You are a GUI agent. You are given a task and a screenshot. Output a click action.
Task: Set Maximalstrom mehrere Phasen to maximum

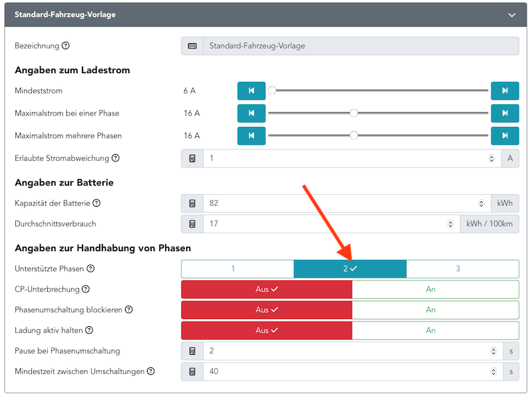(505, 136)
